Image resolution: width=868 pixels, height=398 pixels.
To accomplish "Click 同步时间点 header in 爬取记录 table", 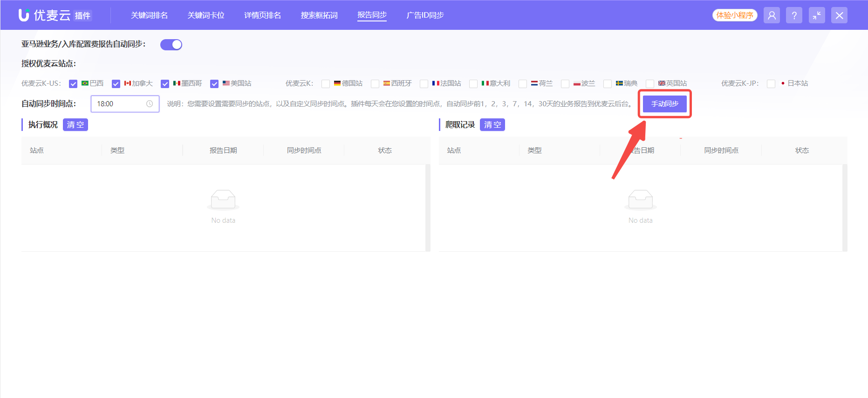I will (721, 151).
